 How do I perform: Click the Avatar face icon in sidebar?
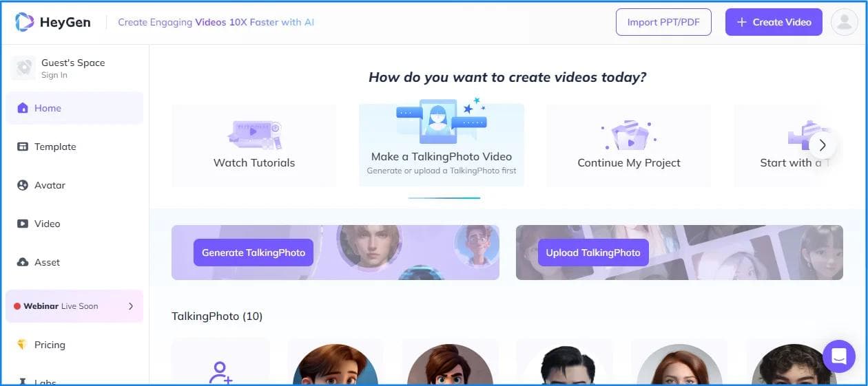(x=23, y=185)
